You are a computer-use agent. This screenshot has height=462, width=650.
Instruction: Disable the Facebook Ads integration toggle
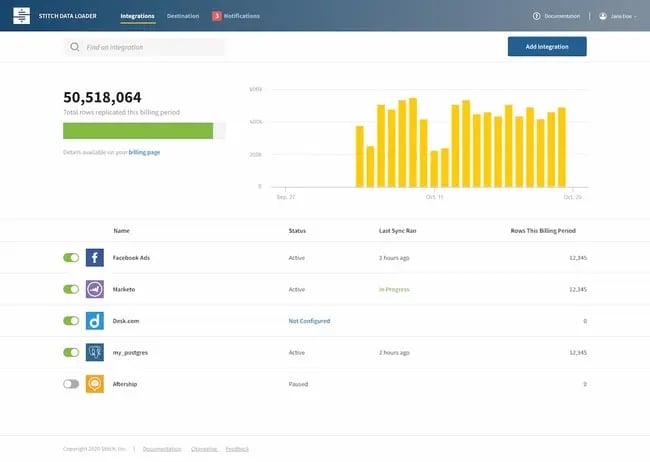(71, 258)
